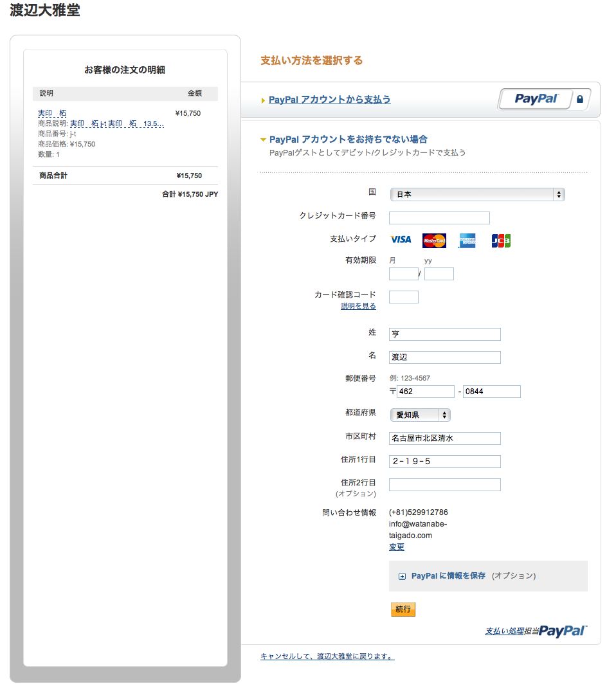Expand PayPal アカウントから支払う triangle

(x=263, y=100)
